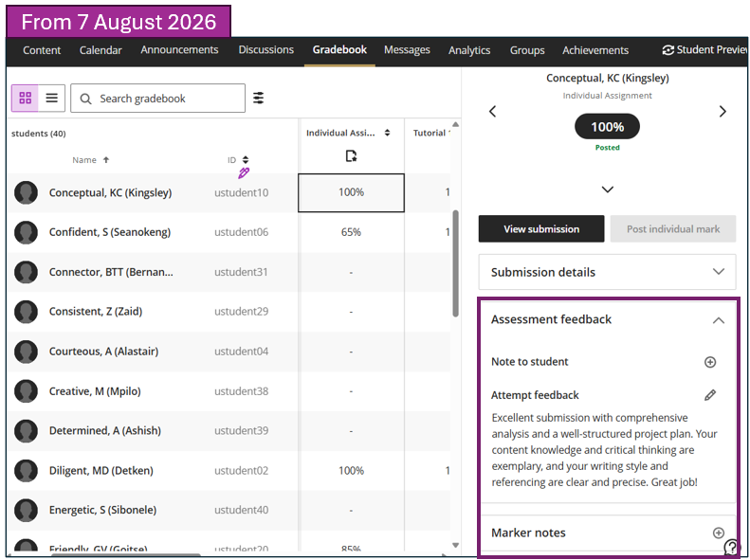Open the Messages tab

(x=407, y=49)
